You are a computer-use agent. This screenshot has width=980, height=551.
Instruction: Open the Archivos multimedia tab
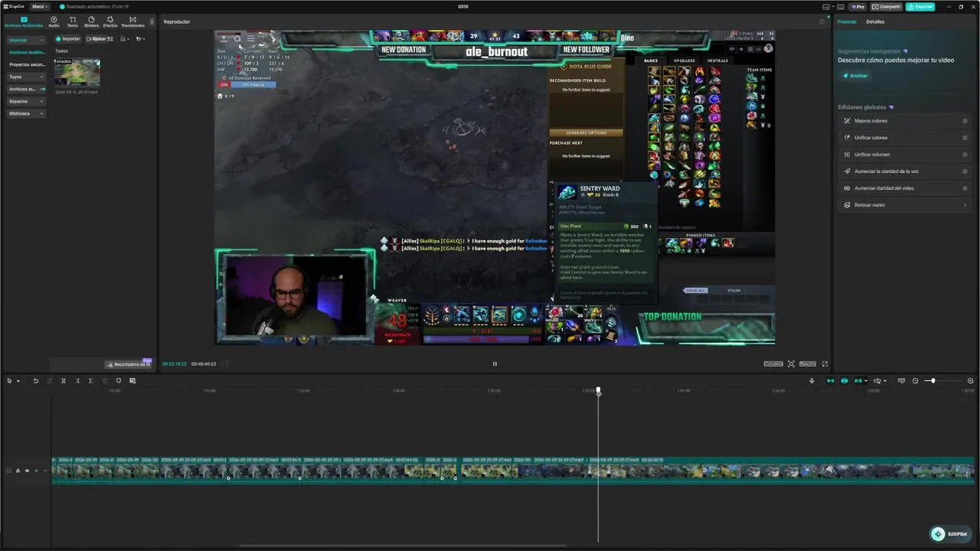pyautogui.click(x=24, y=21)
